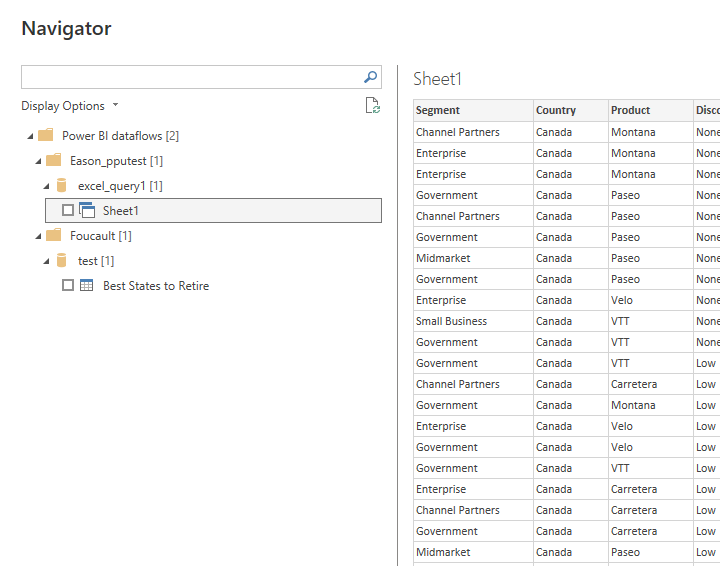Click the first Midmarket segment cell
Screen dimensions: 720x566
coord(473,258)
